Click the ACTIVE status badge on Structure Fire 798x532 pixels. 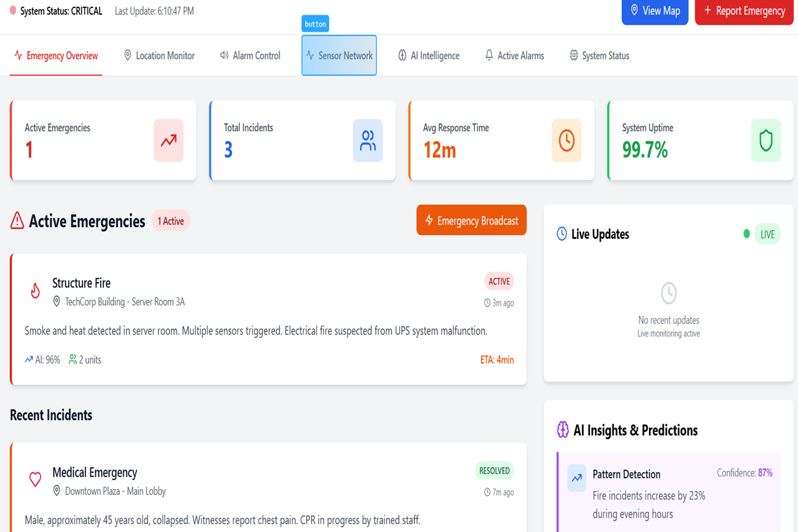499,281
